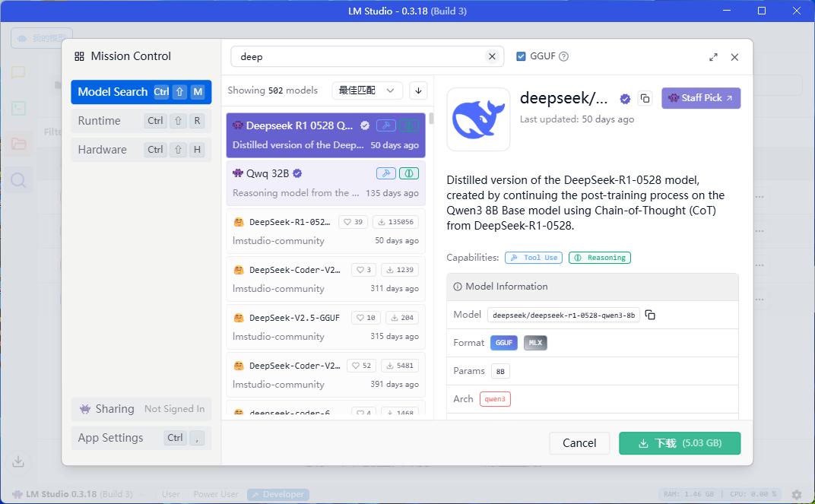This screenshot has width=815, height=504.
Task: Toggle the sort direction arrow button
Action: pos(418,90)
